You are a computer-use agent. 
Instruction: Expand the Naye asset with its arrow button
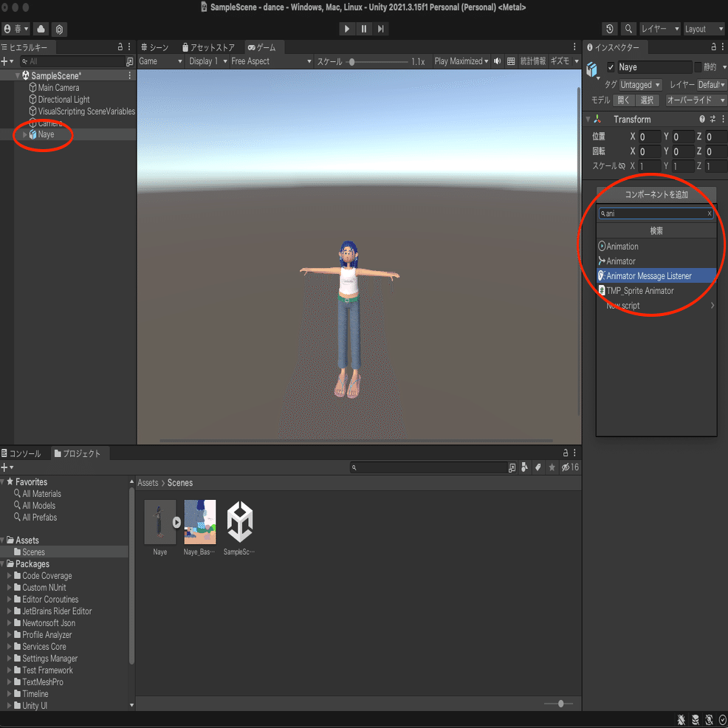pyautogui.click(x=176, y=522)
